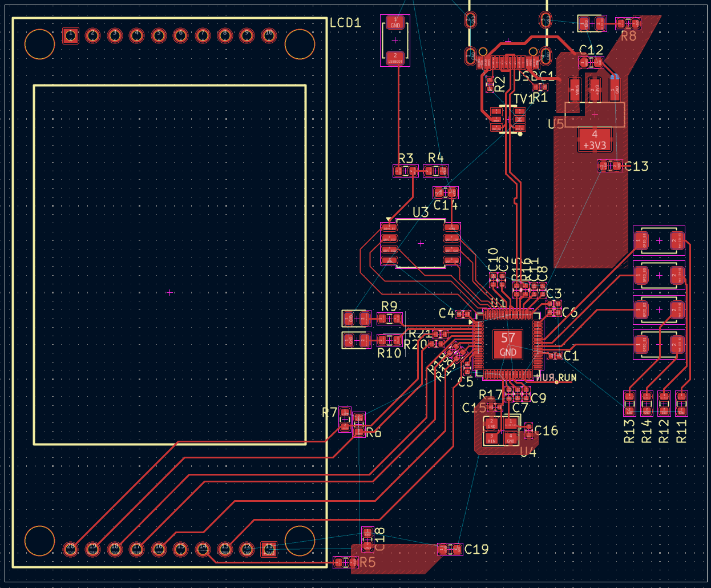Click the R3 reference label
711x588 pixels.
pos(406,158)
